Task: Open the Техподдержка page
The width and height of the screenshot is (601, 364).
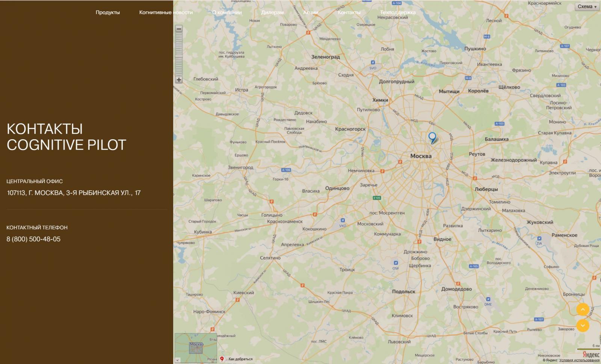Action: pos(398,12)
